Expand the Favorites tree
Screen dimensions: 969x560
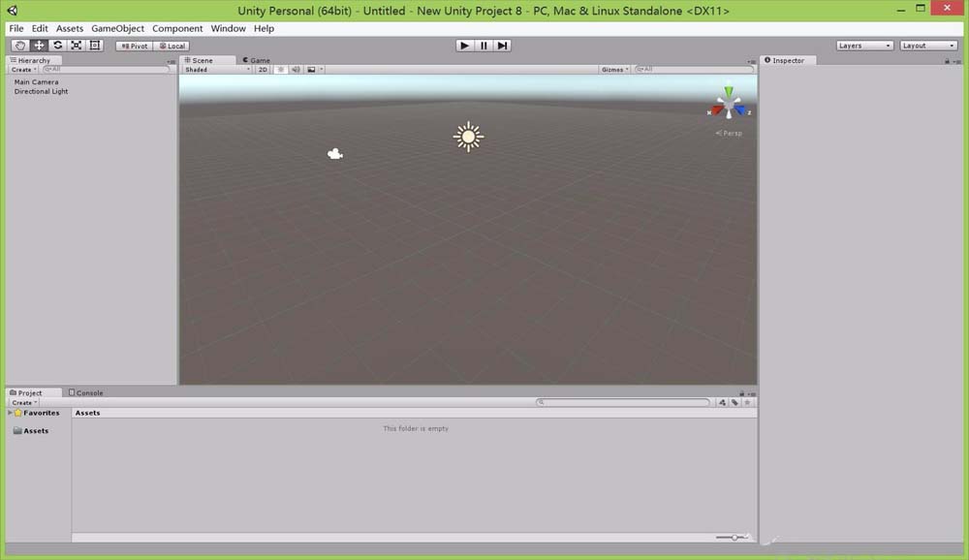pos(10,413)
